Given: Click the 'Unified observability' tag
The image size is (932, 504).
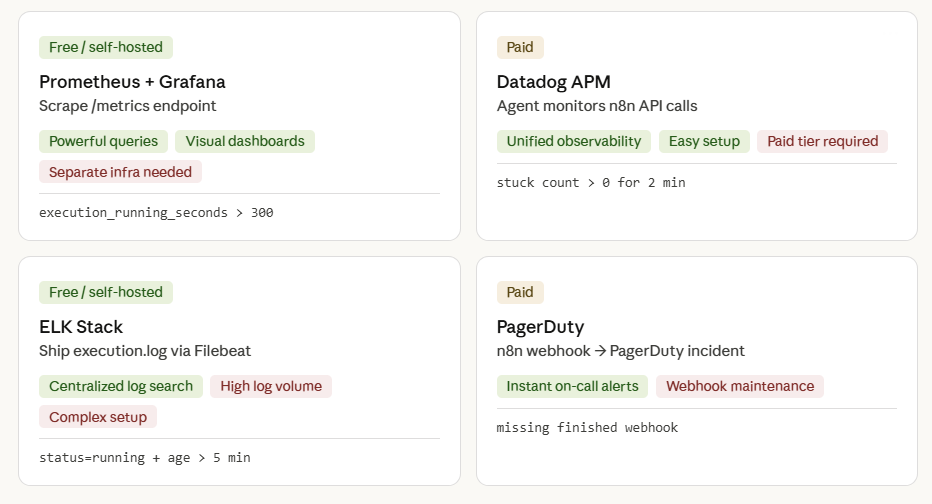Looking at the screenshot, I should [574, 141].
